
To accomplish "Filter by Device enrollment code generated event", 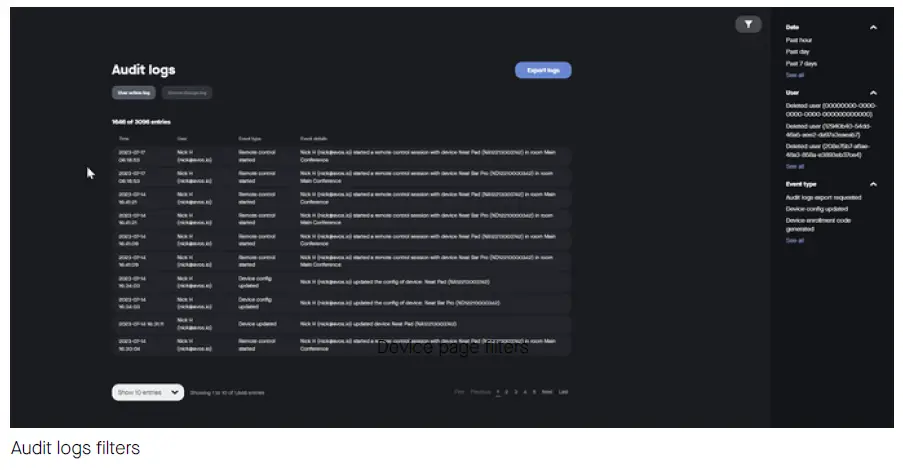I will [818, 225].
